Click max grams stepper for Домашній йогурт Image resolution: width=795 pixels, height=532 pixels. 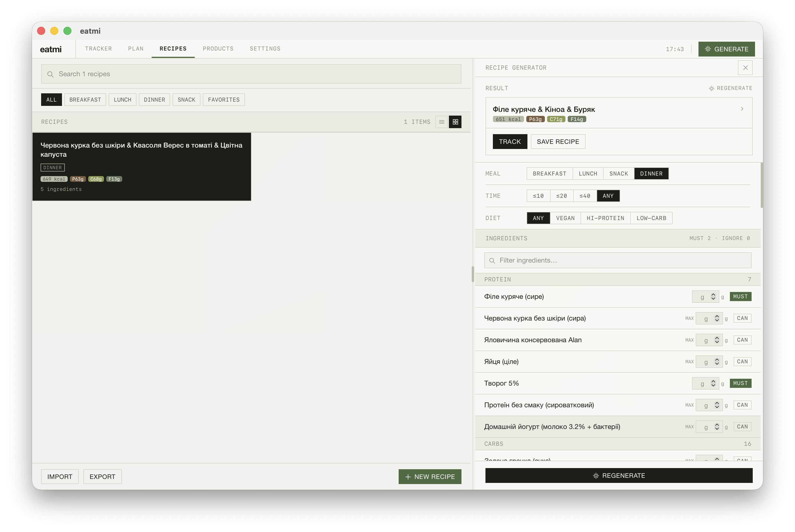pos(717,427)
